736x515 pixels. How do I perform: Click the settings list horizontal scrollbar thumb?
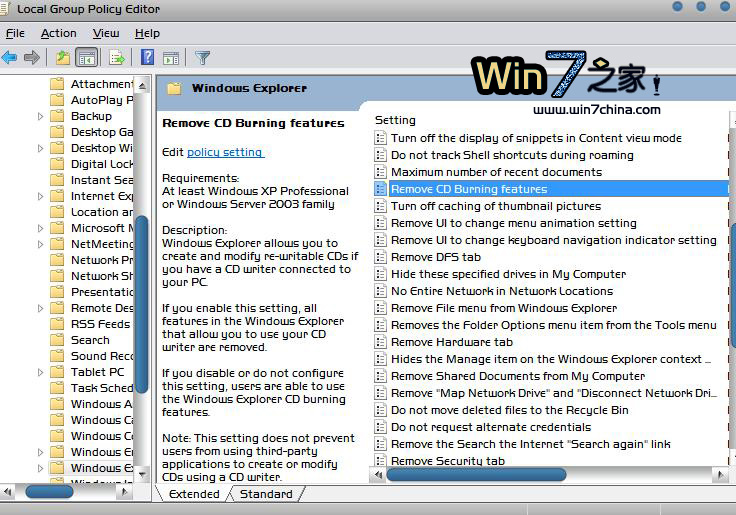point(476,475)
